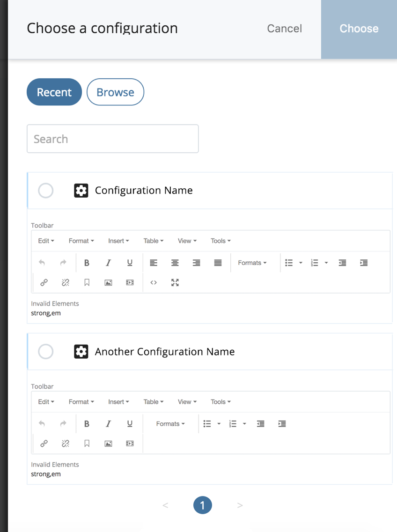
Task: Toggle italic in Another Configuration Name toolbar
Action: coord(108,423)
